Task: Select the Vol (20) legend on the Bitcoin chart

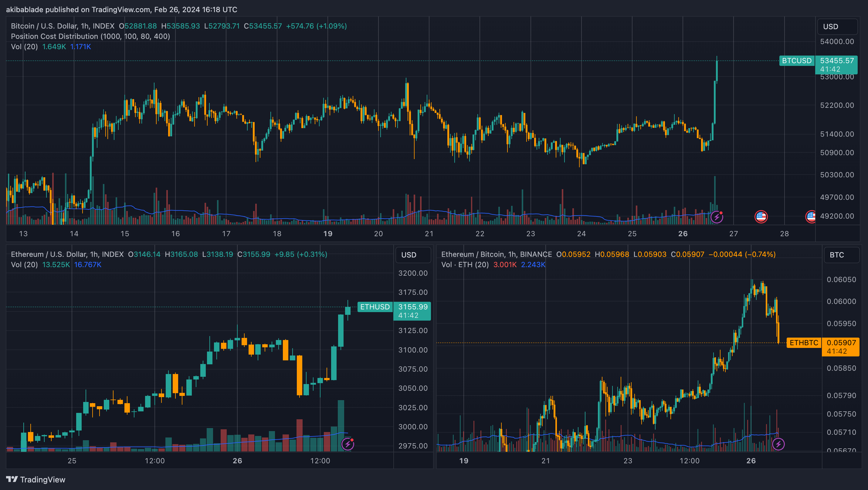Action: coord(24,47)
